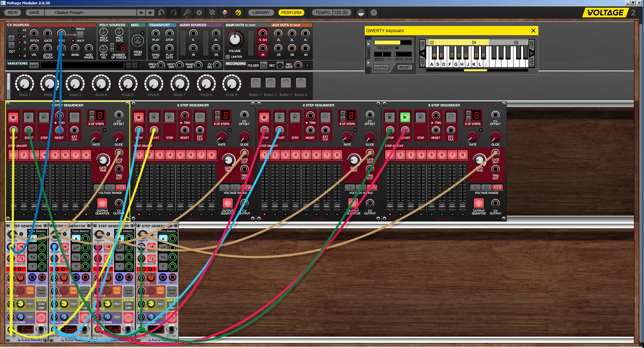Click the OCT up arrow in CV Sources
The width and height of the screenshot is (644, 348).
(11, 38)
